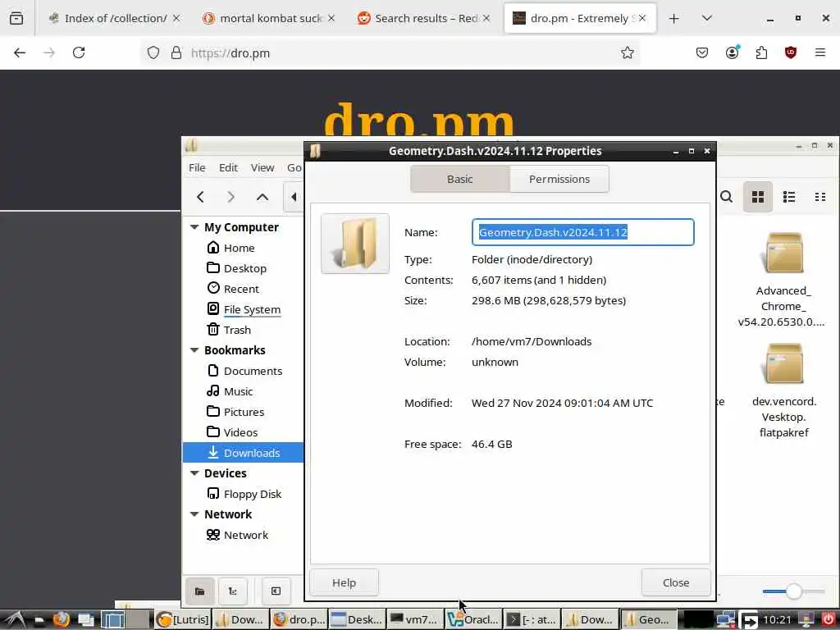Open the View menu in file manager
This screenshot has width=840, height=630.
[x=262, y=167]
